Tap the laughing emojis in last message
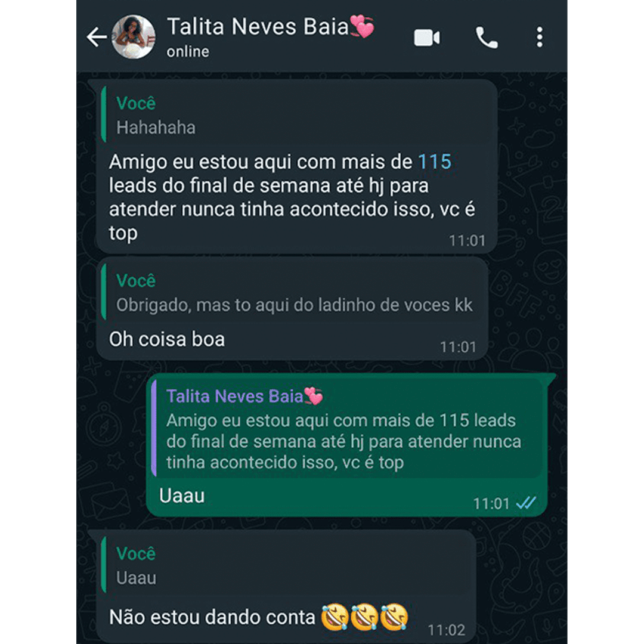 point(365,617)
